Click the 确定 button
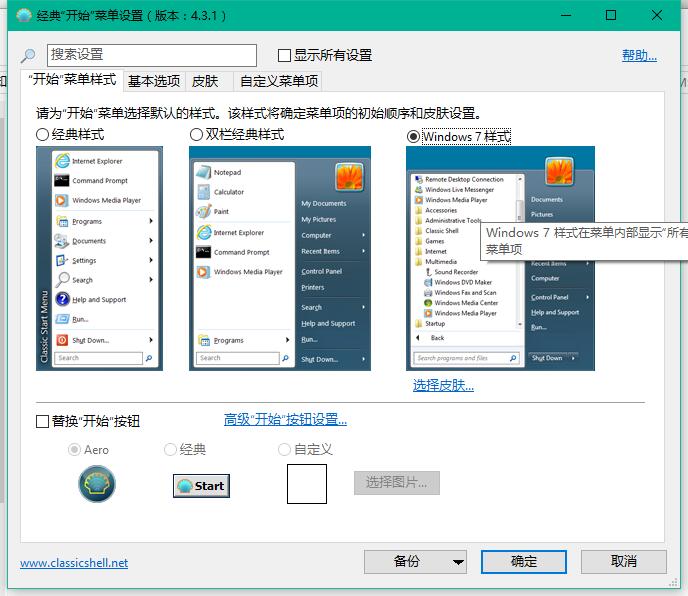The width and height of the screenshot is (688, 596). (523, 562)
